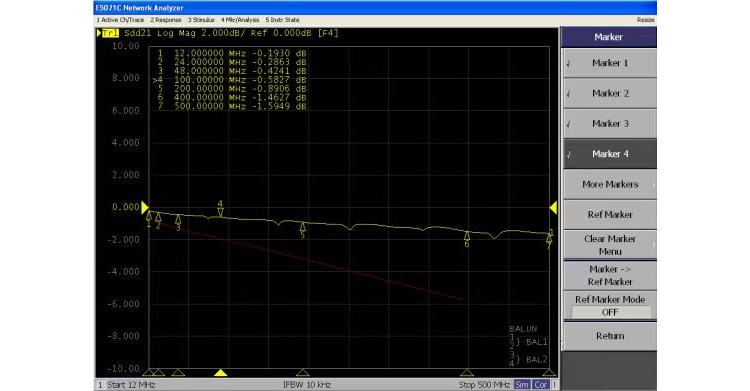Click the filled active marker triangle on frequency axis
Image resolution: width=750 pixels, height=391 pixels.
tap(220, 373)
